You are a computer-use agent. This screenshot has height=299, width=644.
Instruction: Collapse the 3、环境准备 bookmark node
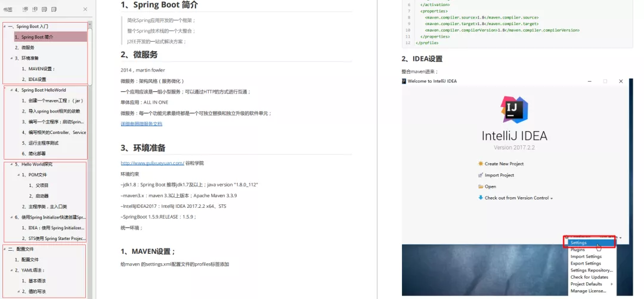click(10, 58)
